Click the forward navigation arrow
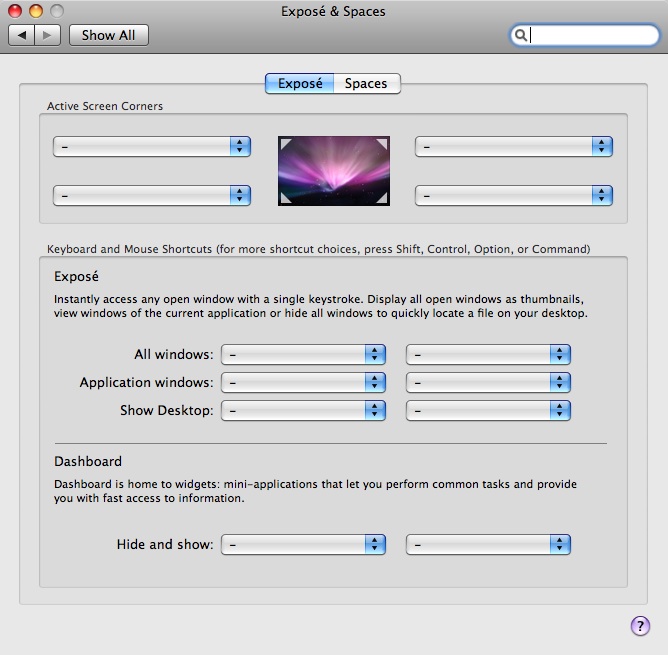The width and height of the screenshot is (668, 655). (x=47, y=35)
